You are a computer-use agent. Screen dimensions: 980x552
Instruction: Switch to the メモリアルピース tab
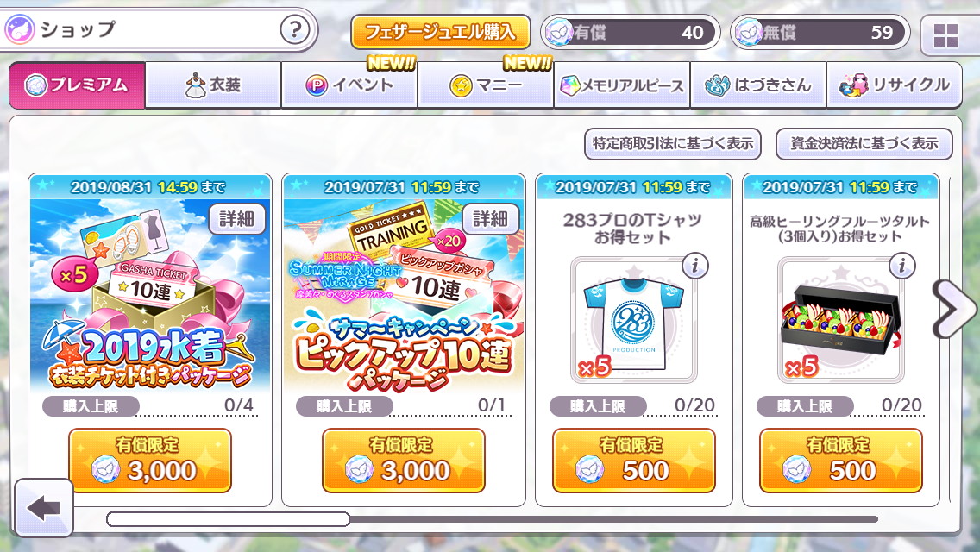tap(622, 85)
